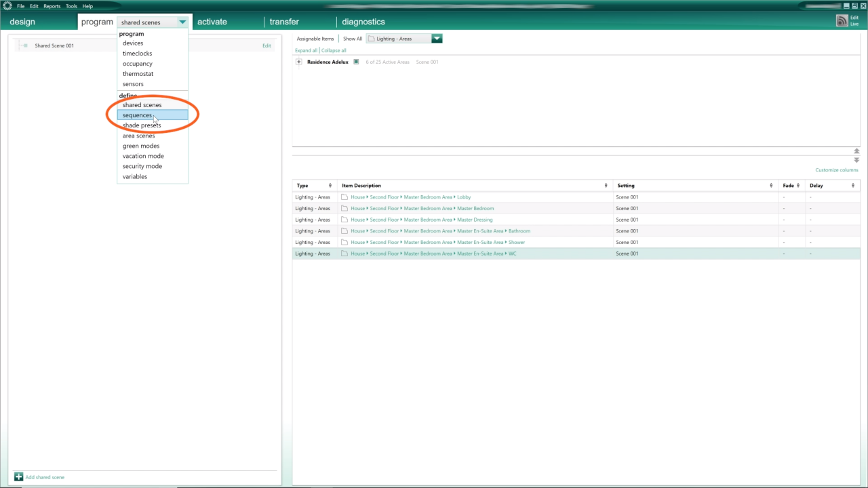The width and height of the screenshot is (868, 488).
Task: Expand the Residence Adelux tree node
Action: [299, 62]
